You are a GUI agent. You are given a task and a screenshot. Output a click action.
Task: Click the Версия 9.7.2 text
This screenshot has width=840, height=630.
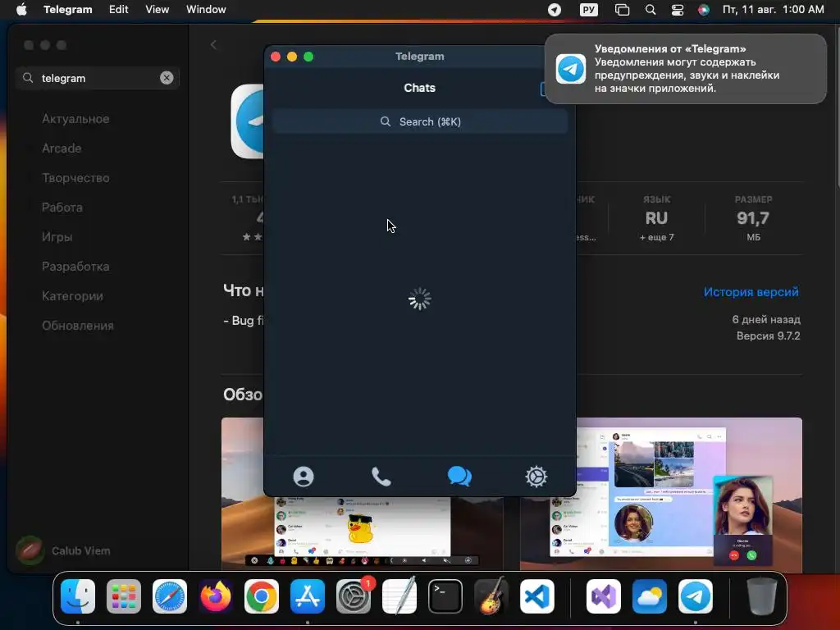pyautogui.click(x=768, y=336)
